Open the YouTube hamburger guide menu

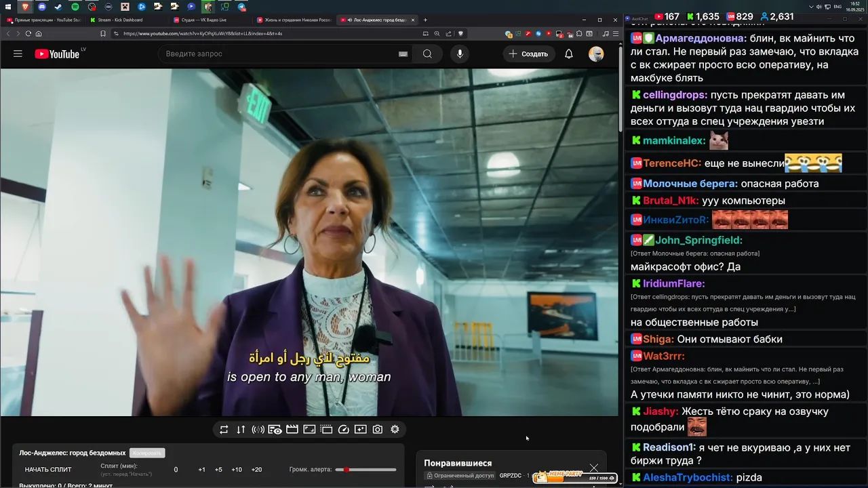tap(18, 54)
